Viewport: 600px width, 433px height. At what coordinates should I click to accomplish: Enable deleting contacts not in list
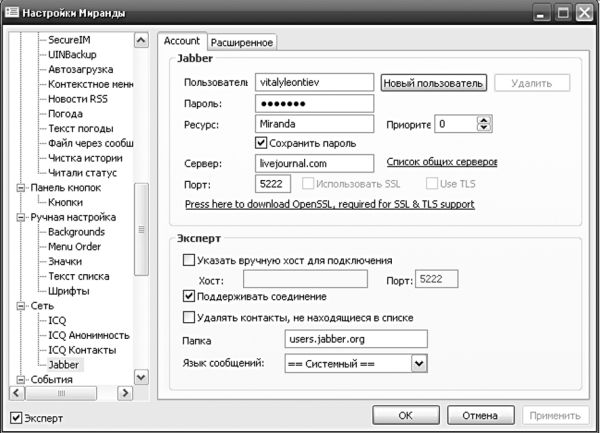pyautogui.click(x=190, y=318)
